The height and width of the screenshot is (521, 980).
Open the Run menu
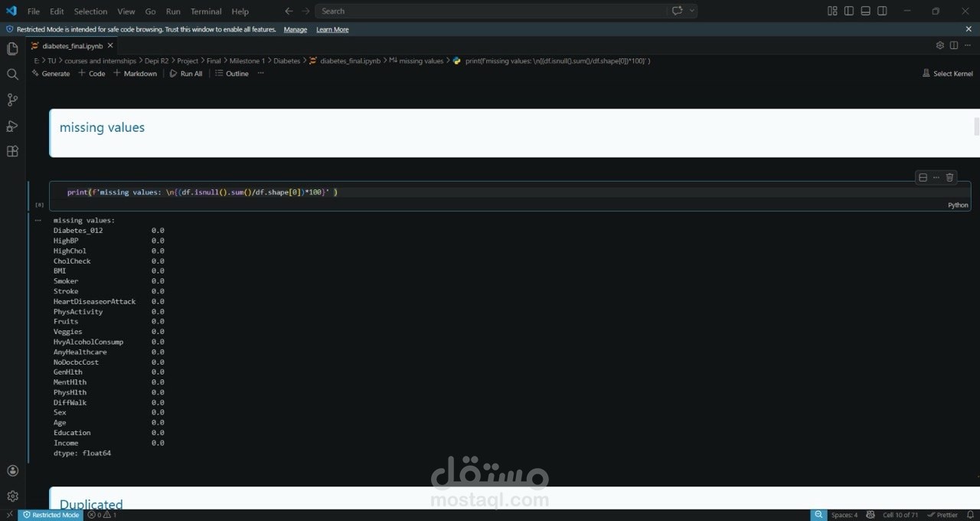click(173, 11)
